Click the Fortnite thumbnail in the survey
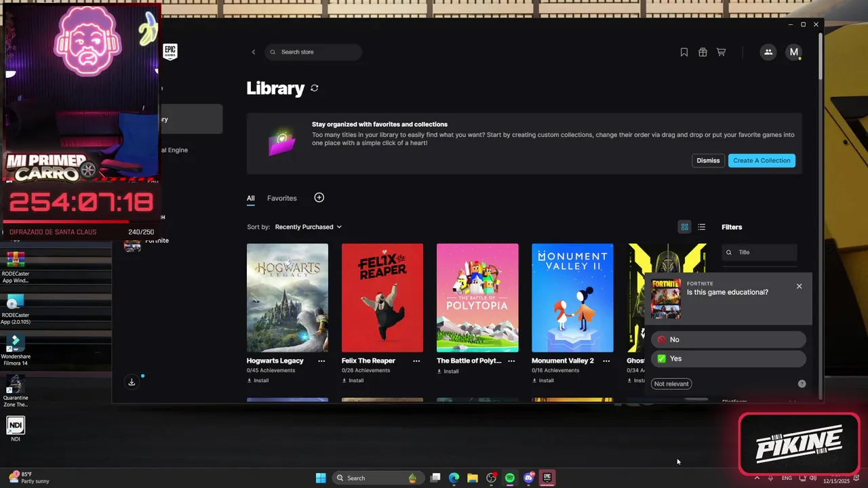Screen dimensions: 868x488 tap(666, 299)
